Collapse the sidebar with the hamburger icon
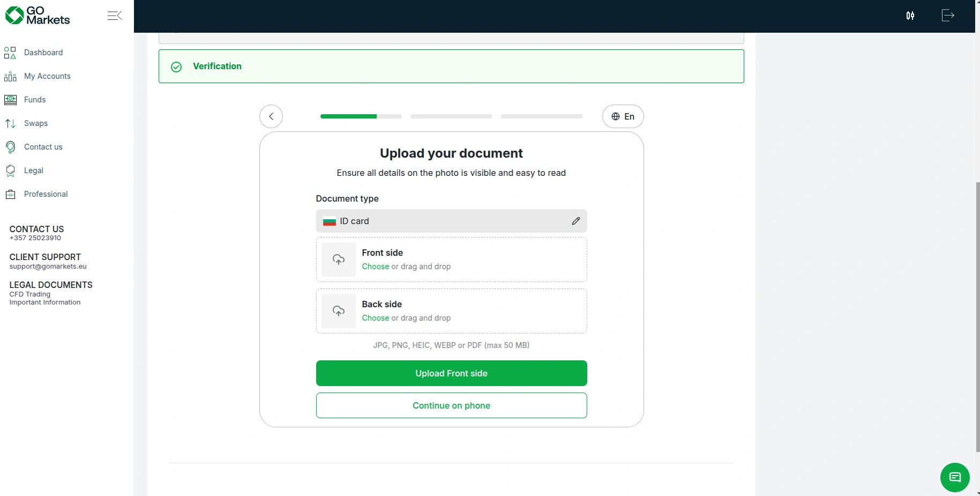980x496 pixels. (x=114, y=16)
